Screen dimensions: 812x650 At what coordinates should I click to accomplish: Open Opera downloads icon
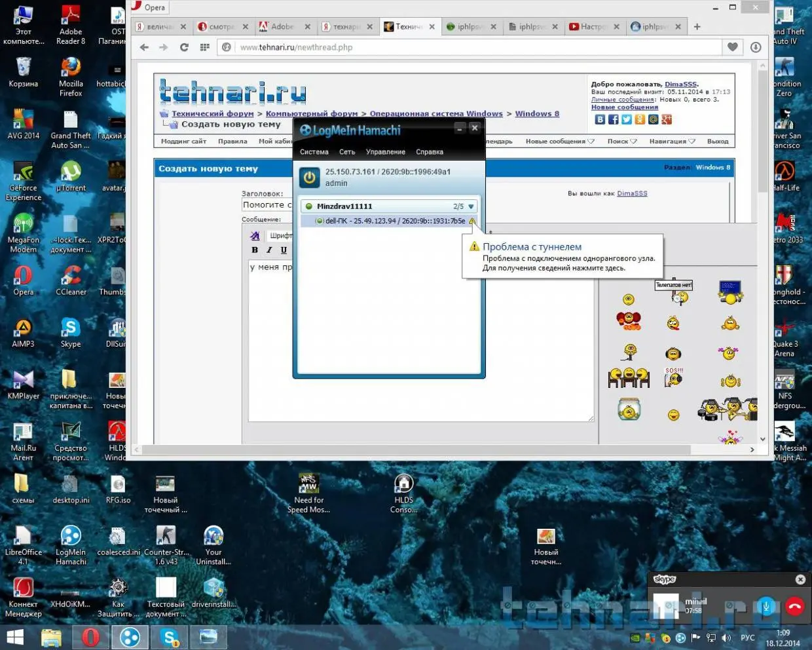756,47
